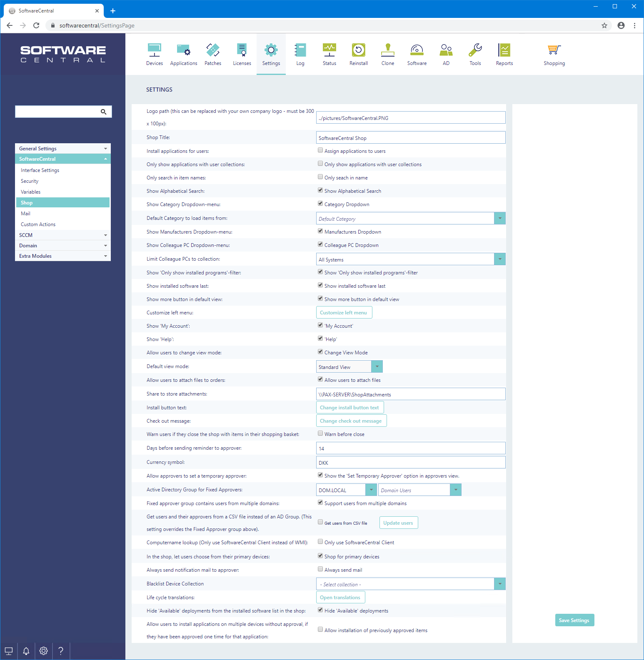Click the notification bell icon
The image size is (644, 660).
(26, 651)
